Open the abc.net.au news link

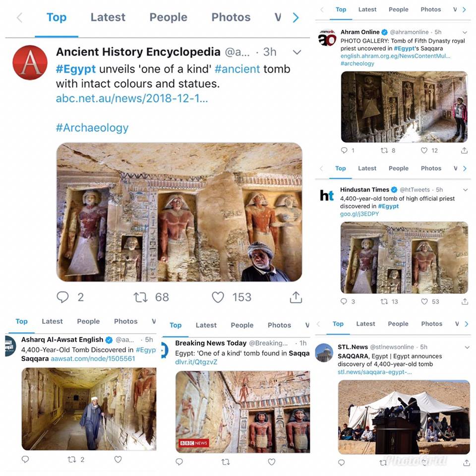click(132, 98)
